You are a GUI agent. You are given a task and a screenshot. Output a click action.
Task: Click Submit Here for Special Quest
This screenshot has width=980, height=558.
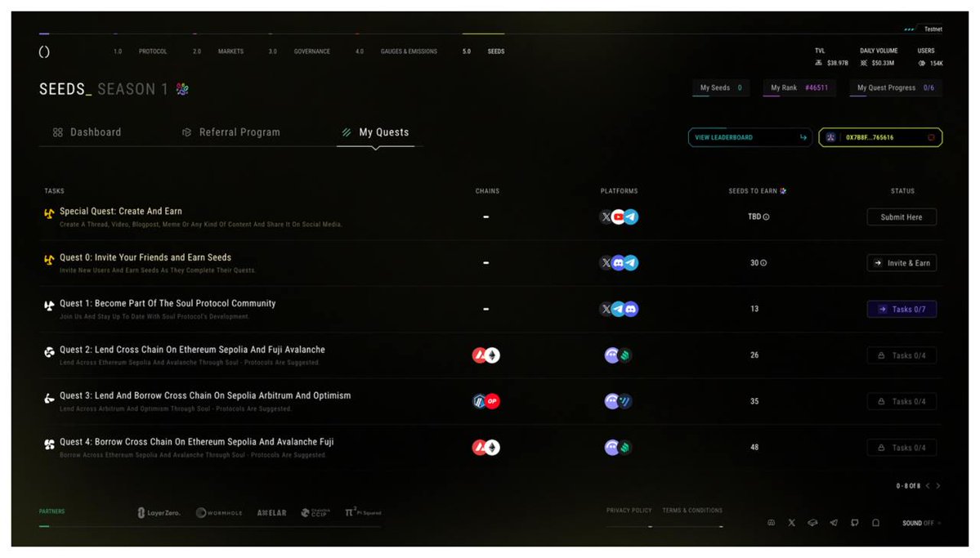902,217
